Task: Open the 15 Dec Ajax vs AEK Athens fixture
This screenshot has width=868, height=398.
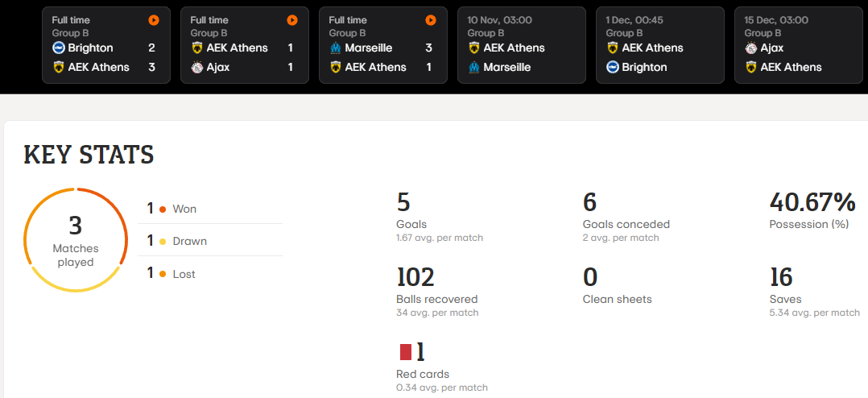Action: click(798, 45)
